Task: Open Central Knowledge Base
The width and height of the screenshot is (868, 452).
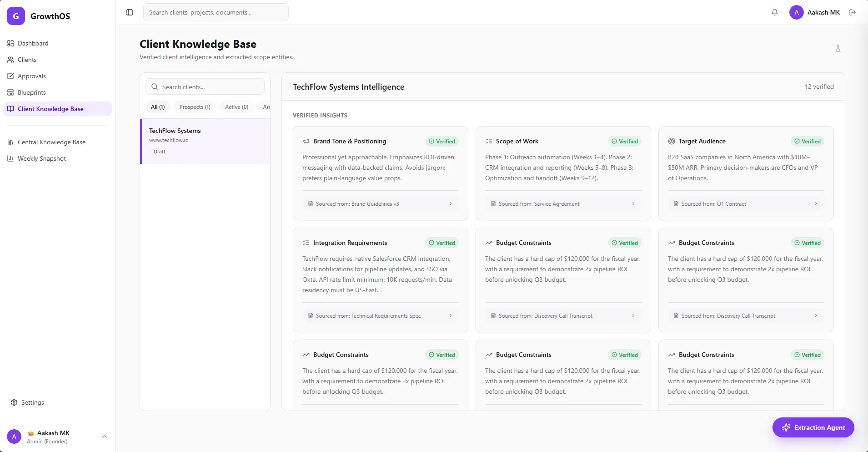Action: tap(51, 142)
